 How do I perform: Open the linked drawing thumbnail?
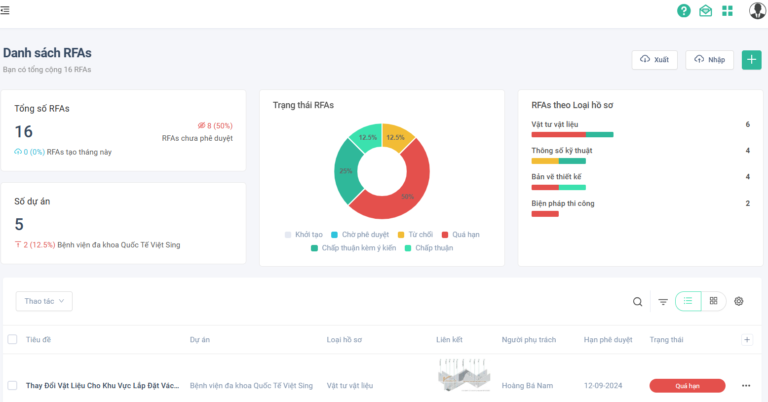point(464,375)
